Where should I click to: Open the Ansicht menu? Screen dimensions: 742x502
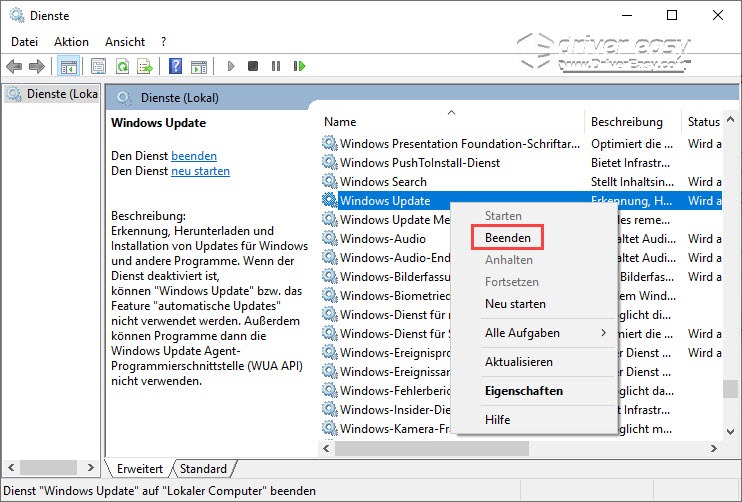[x=125, y=42]
